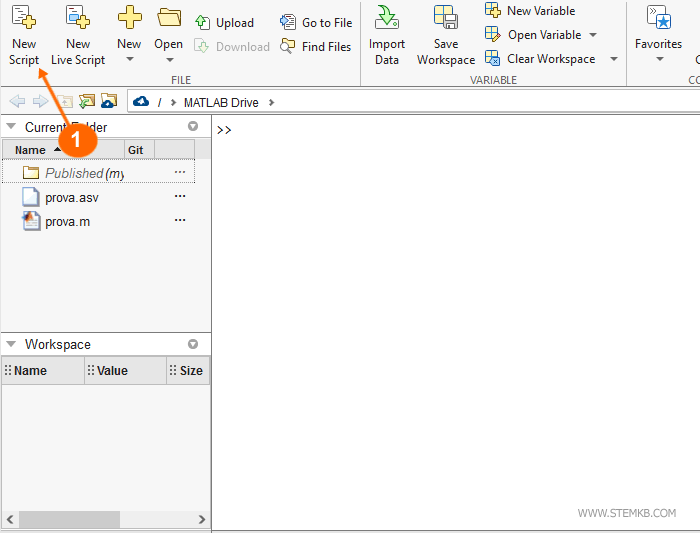Select the prova.m file
700x533 pixels.
coord(67,221)
